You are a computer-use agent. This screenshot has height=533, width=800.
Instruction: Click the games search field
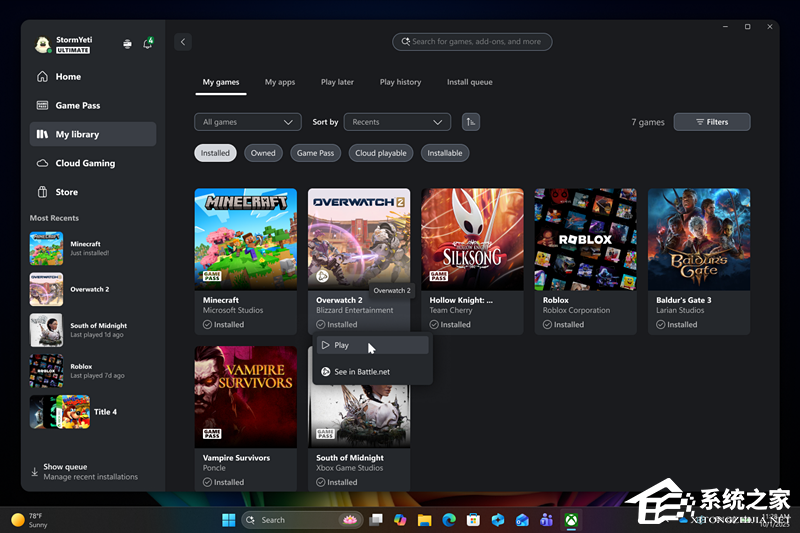pos(472,42)
